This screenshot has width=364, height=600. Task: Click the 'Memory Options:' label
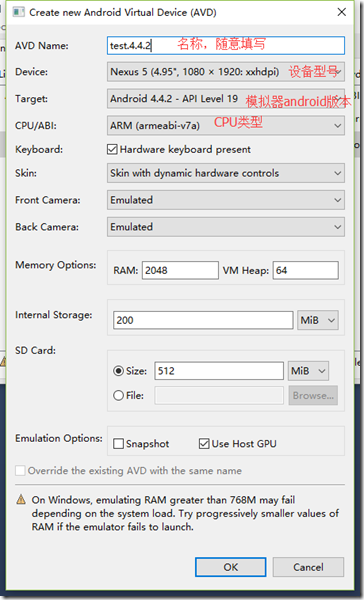click(56, 265)
